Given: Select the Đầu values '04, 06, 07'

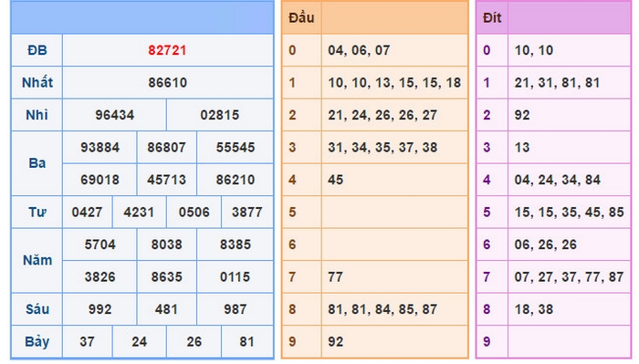Looking at the screenshot, I should 359,50.
